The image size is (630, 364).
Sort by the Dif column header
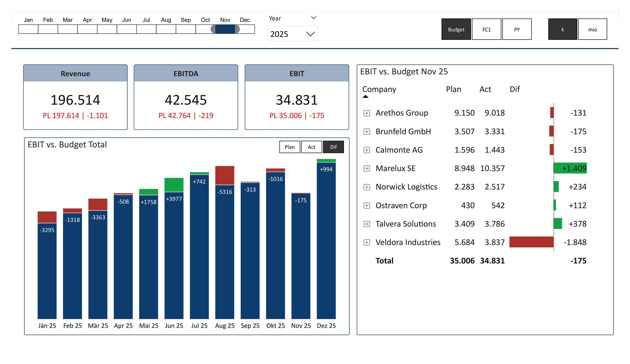click(x=515, y=89)
